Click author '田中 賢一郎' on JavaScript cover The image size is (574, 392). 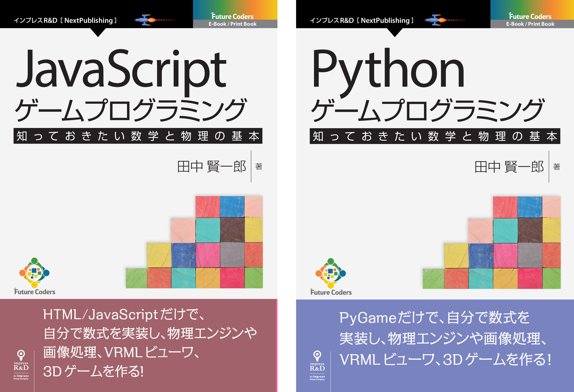[x=212, y=166]
